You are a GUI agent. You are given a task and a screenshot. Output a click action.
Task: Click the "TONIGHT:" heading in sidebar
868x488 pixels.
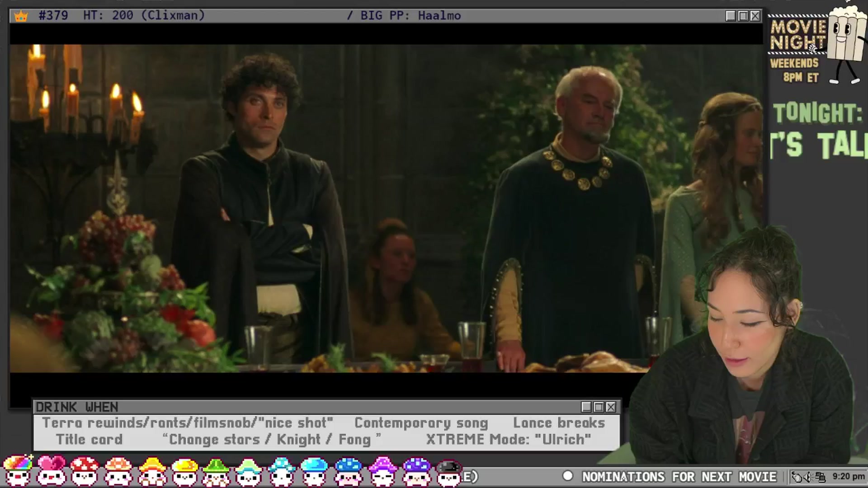(817, 113)
